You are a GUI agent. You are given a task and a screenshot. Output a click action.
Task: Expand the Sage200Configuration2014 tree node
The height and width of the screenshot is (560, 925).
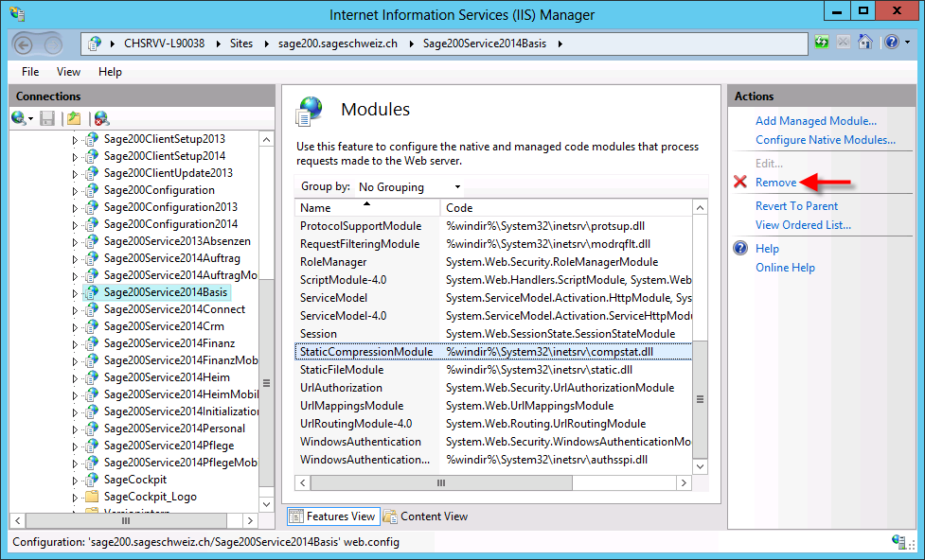[x=75, y=225]
